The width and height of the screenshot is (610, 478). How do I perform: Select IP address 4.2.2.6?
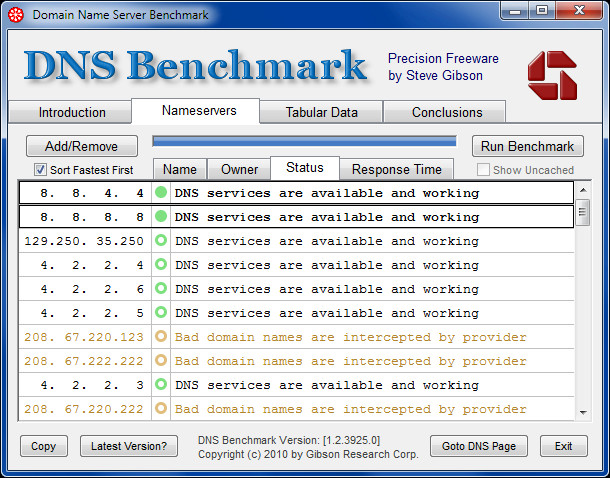coord(92,289)
